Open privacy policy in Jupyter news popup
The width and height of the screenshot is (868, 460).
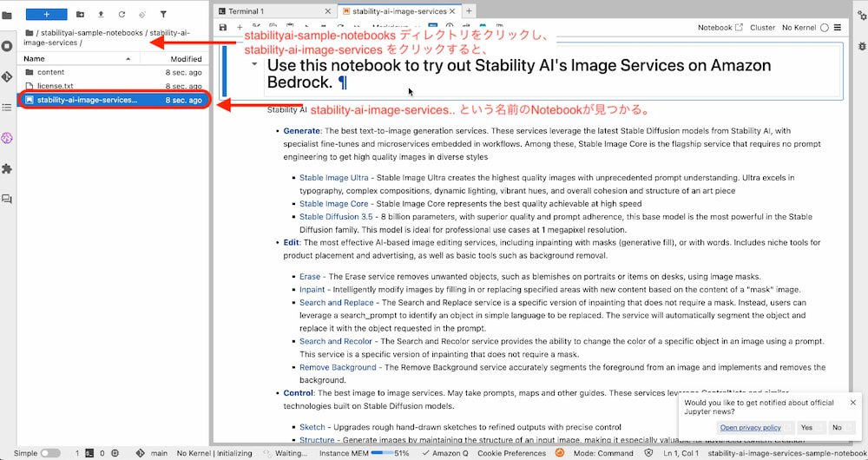click(750, 427)
